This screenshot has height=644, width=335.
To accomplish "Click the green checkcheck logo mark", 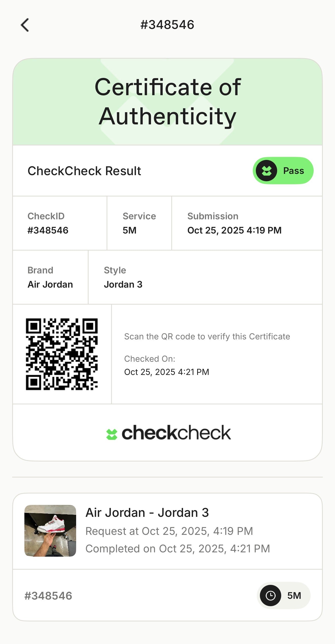I will [x=112, y=434].
